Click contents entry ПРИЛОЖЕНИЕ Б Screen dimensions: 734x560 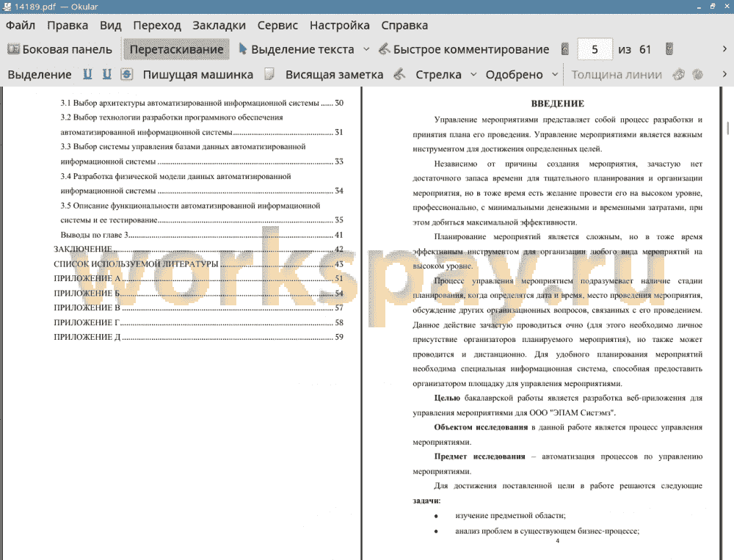(198, 293)
